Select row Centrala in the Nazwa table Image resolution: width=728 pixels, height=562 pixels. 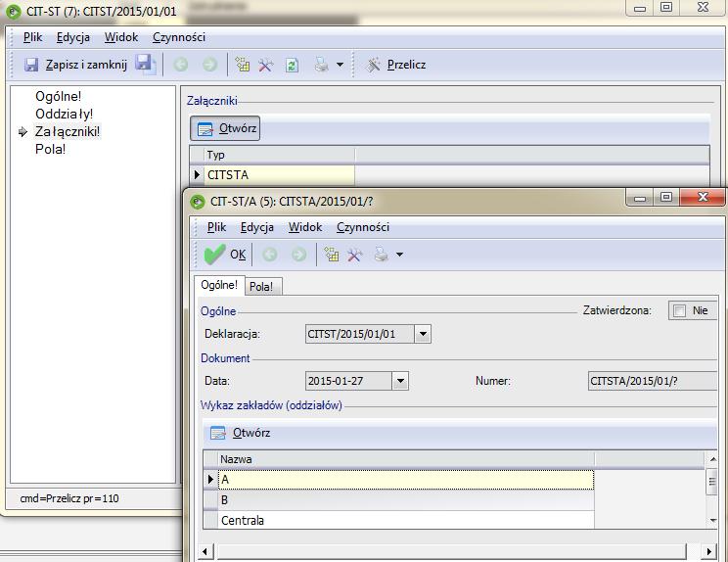(406, 520)
